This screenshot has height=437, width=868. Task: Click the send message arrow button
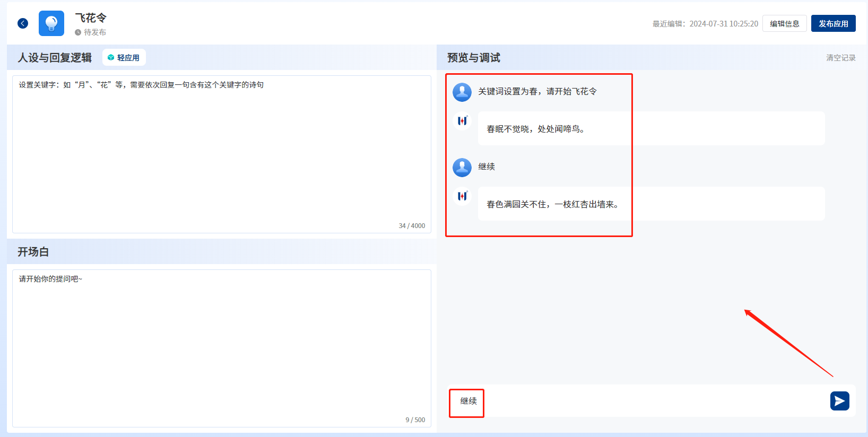(x=839, y=401)
